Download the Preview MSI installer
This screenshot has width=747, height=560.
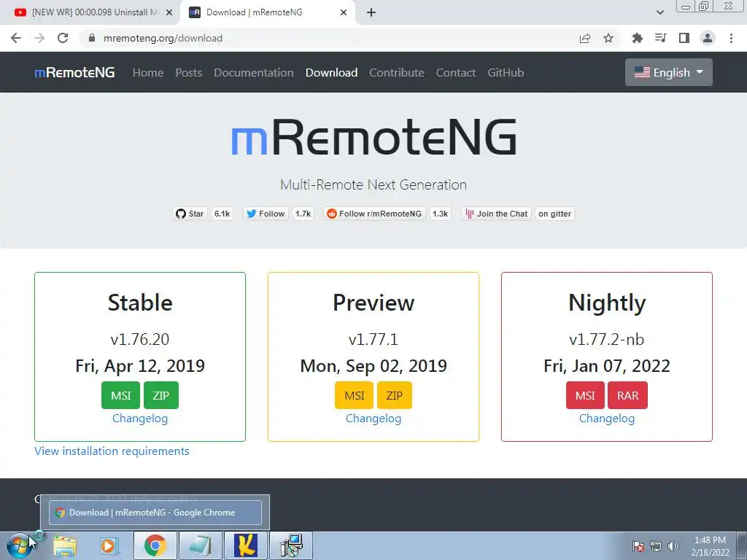tap(354, 395)
